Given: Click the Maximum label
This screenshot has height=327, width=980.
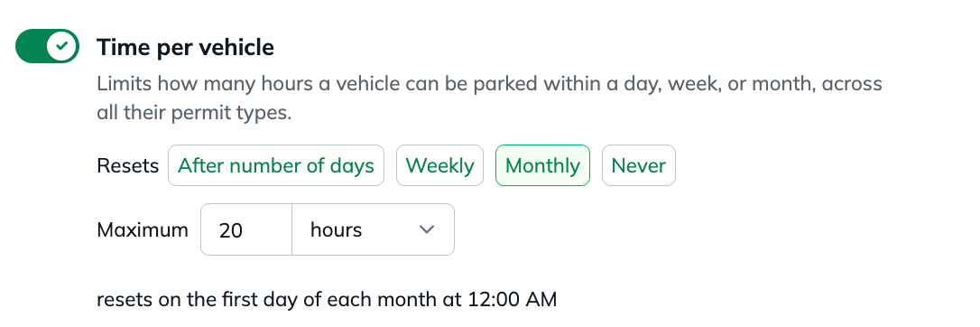Looking at the screenshot, I should coord(143,229).
